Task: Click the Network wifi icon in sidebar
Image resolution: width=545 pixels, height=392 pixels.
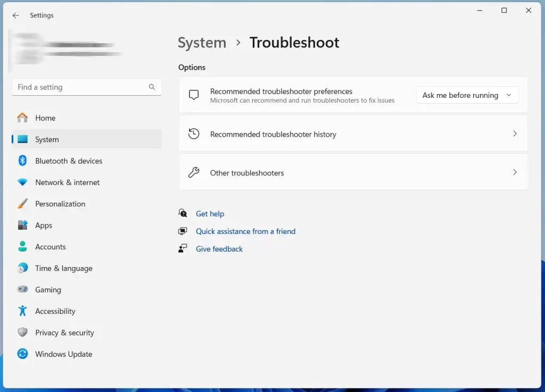Action: point(22,182)
